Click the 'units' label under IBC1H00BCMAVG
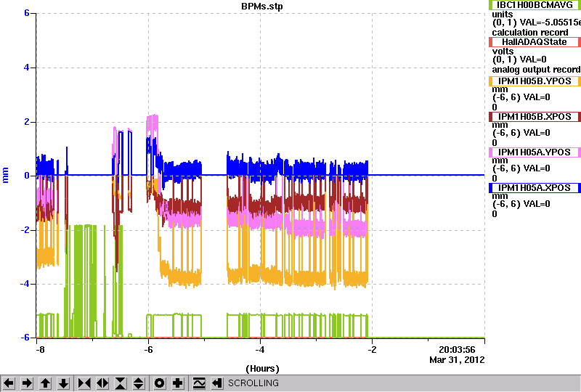Image resolution: width=581 pixels, height=392 pixels. tap(503, 15)
